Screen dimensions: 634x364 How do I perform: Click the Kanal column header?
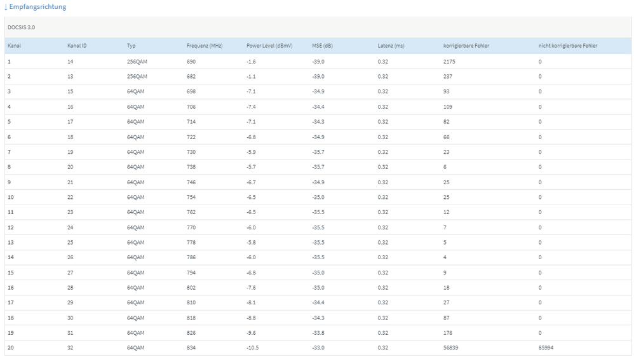[14, 46]
